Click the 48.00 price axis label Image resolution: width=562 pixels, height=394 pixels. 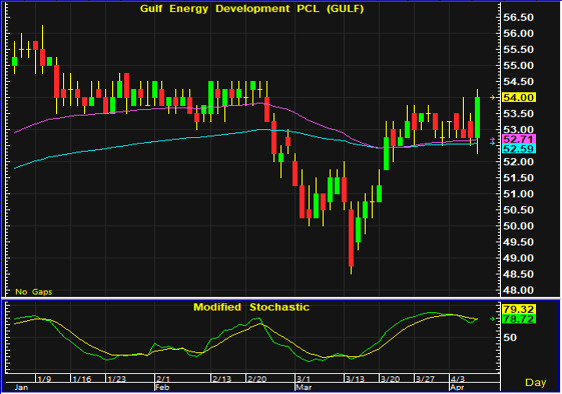pos(518,290)
